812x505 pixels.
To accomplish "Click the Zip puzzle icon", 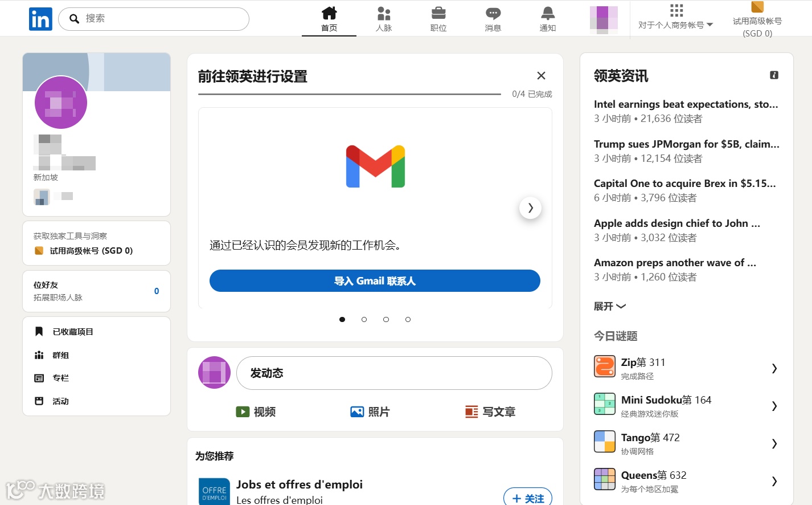I will 605,366.
